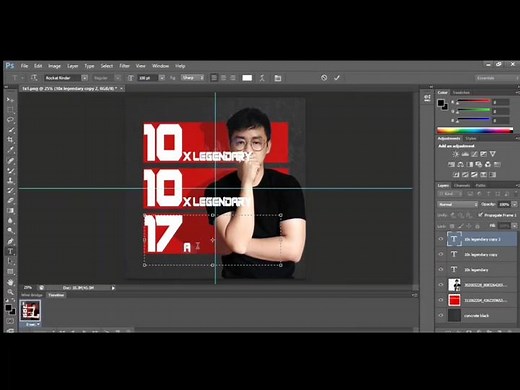Open the layer filter Kind dropdown
The width and height of the screenshot is (520, 390).
[x=451, y=194]
